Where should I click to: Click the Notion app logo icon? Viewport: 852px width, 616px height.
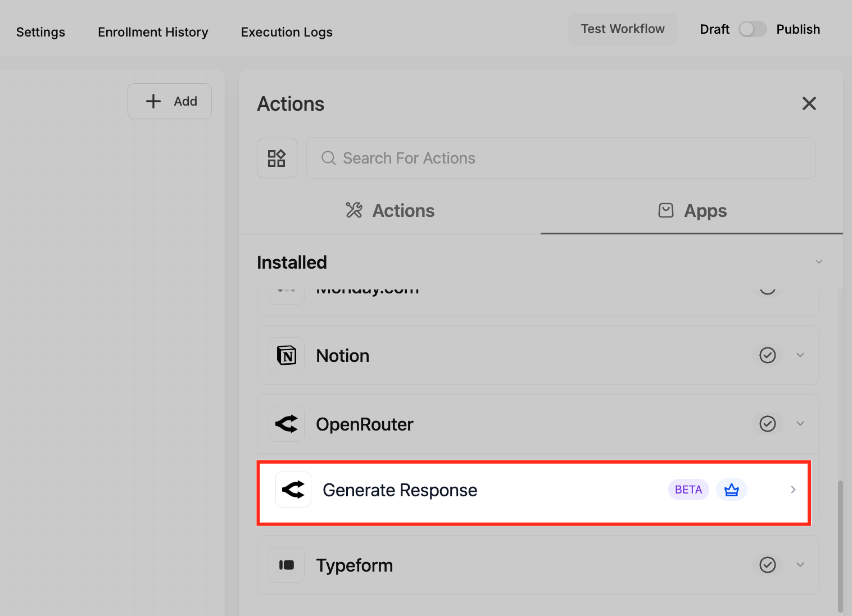coord(287,355)
